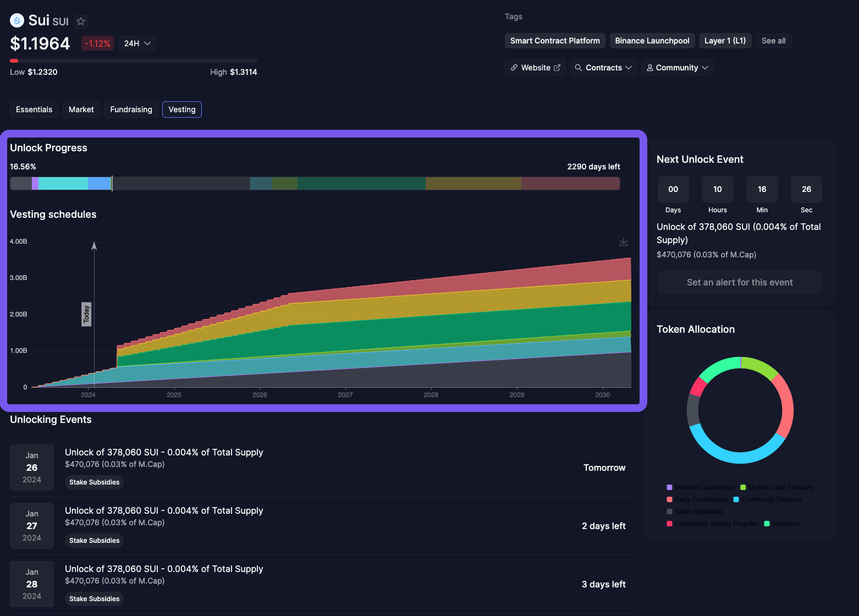Toggle Binance Launchpool legend item
Viewport: 859px width, 616px height.
(701, 487)
